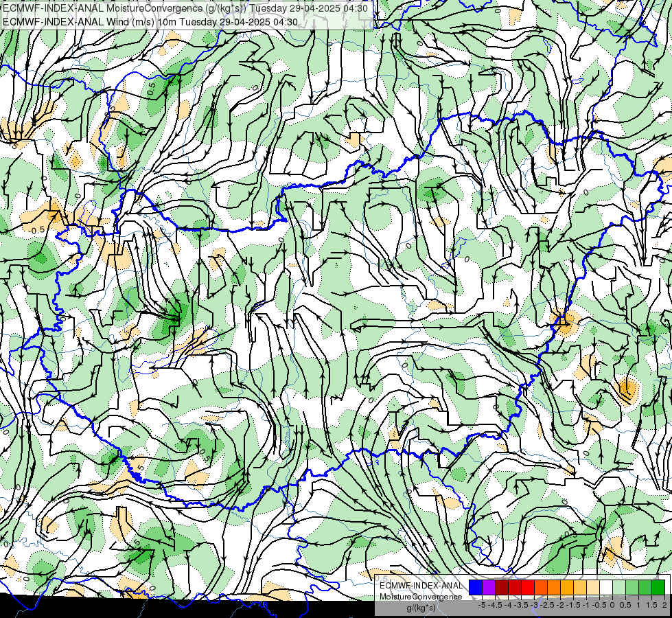Click the blue swatch in the legend

click(476, 587)
